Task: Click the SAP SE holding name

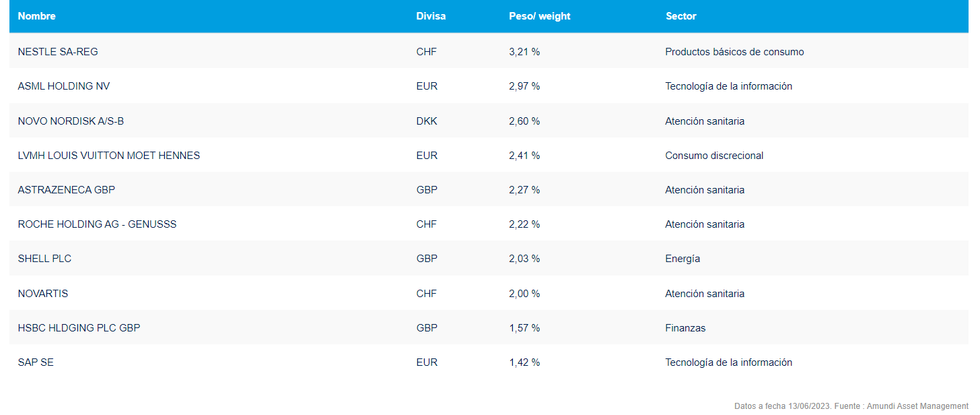Action: pyautogui.click(x=36, y=362)
